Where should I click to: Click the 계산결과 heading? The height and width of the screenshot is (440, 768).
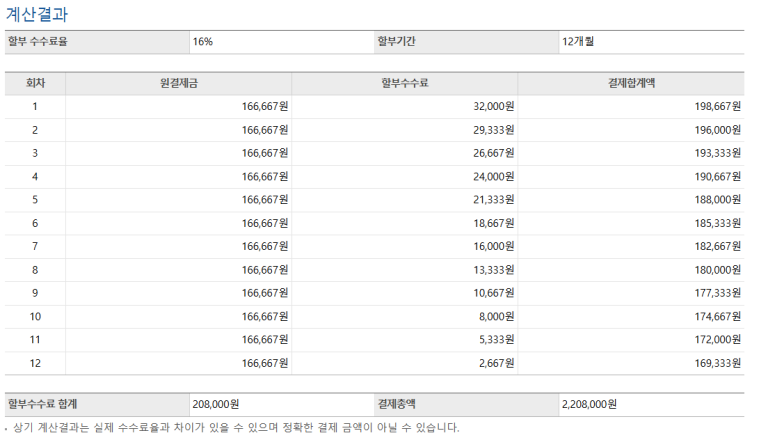(x=37, y=15)
